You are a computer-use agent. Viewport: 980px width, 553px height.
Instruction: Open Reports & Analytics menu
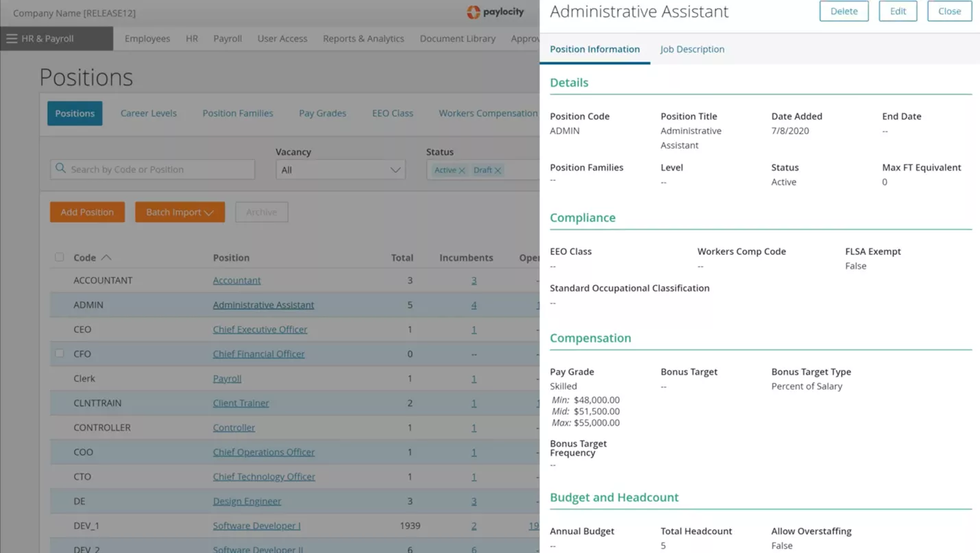point(363,39)
